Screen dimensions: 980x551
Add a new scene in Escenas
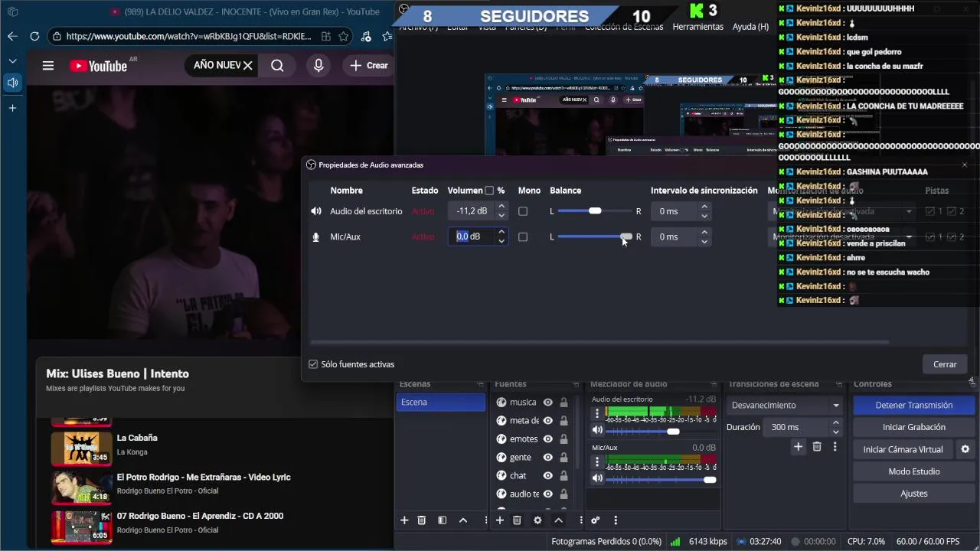coord(404,520)
